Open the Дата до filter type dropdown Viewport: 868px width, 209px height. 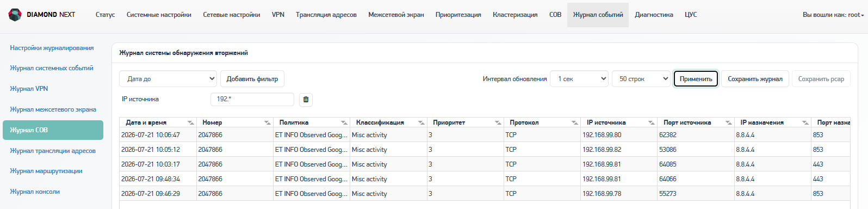click(x=168, y=79)
